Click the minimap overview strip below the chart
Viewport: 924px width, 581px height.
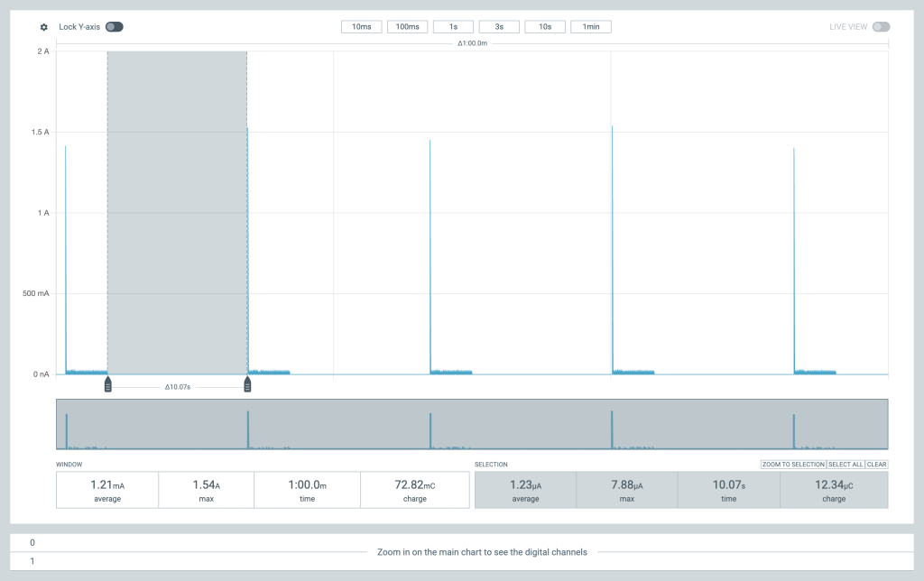tap(472, 424)
